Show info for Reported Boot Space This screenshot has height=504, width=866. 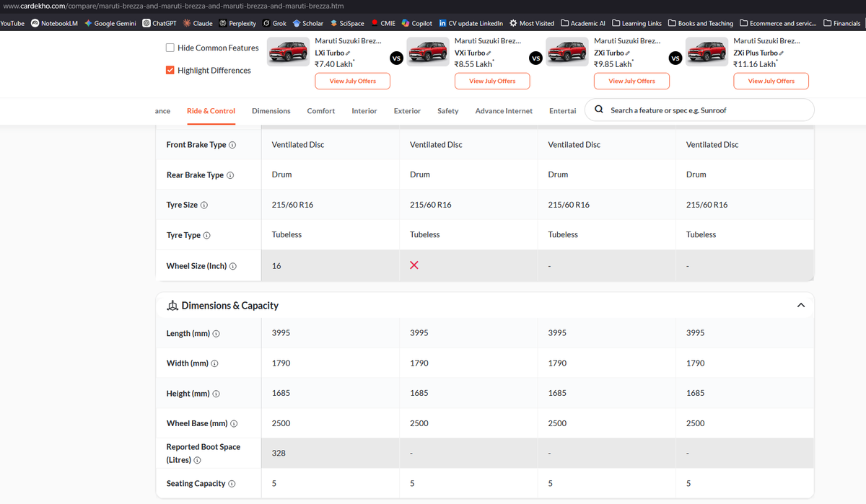[197, 460]
